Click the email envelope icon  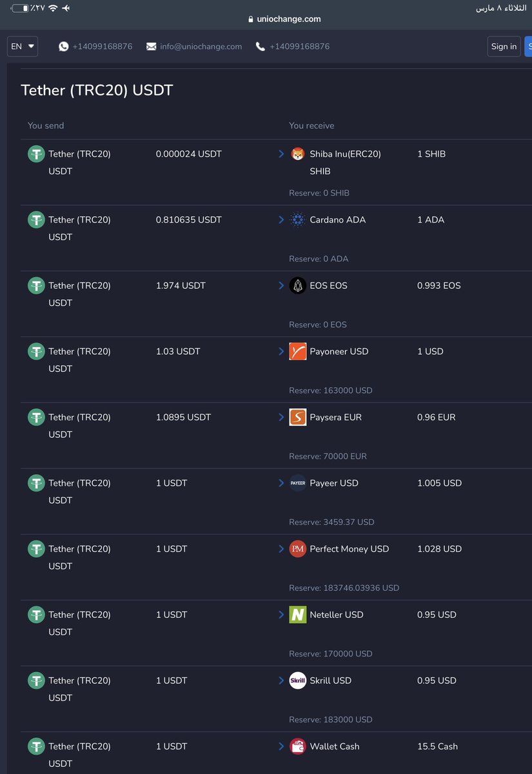(x=152, y=46)
